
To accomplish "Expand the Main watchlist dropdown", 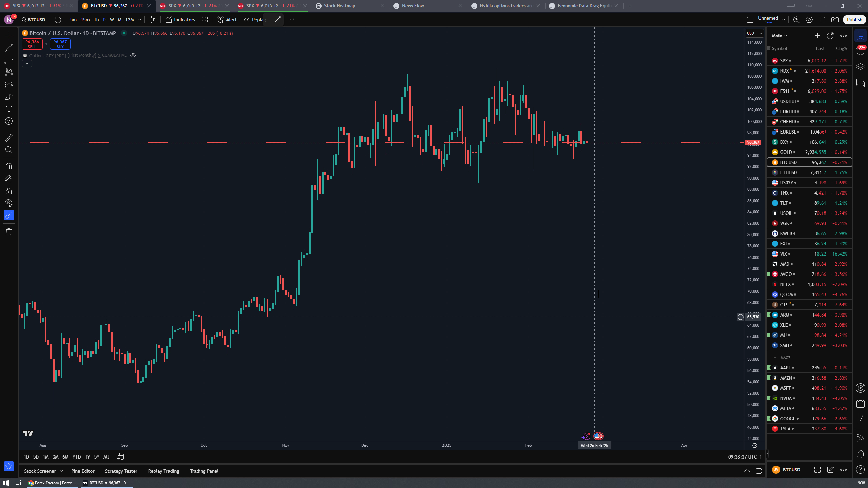I will [780, 36].
